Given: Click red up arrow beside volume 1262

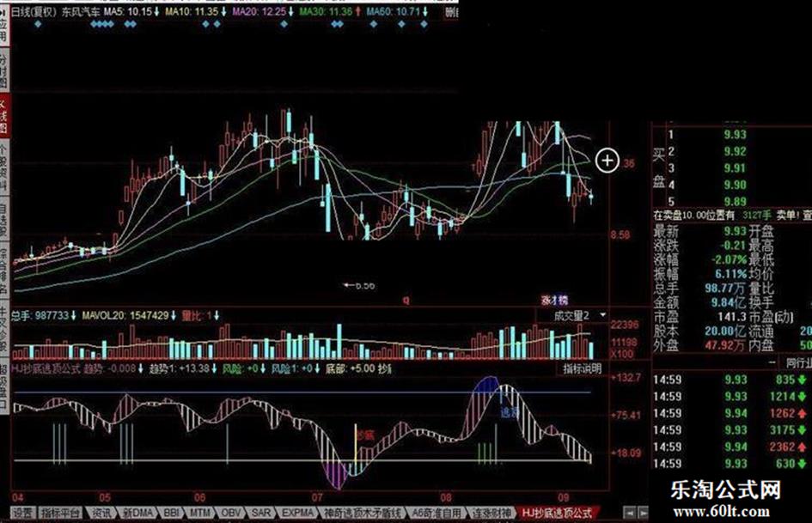Looking at the screenshot, I should (x=803, y=413).
